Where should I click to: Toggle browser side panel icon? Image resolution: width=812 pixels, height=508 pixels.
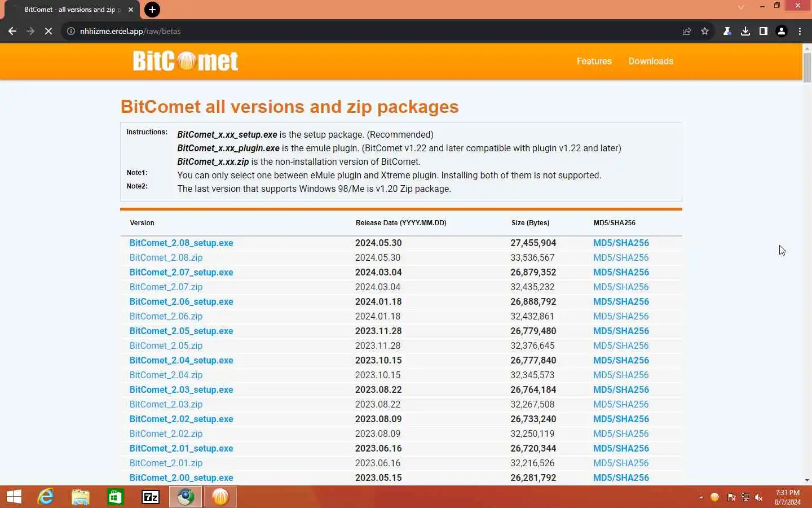[764, 31]
